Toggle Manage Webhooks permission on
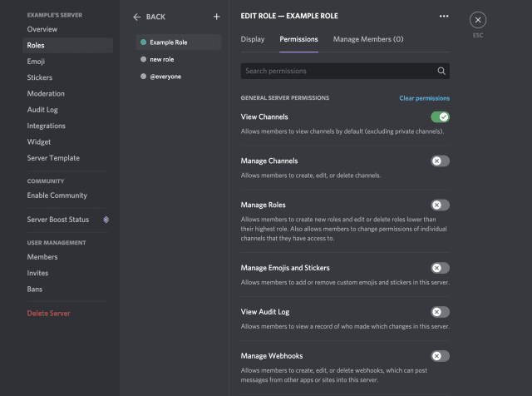This screenshot has width=532, height=396. [x=440, y=356]
